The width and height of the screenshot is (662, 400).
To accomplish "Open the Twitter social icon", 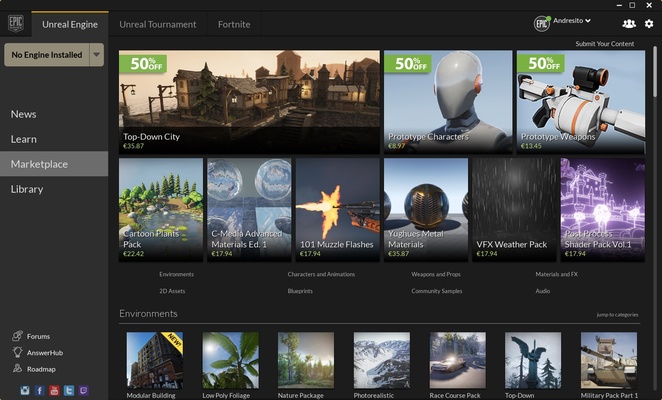I will pyautogui.click(x=69, y=390).
